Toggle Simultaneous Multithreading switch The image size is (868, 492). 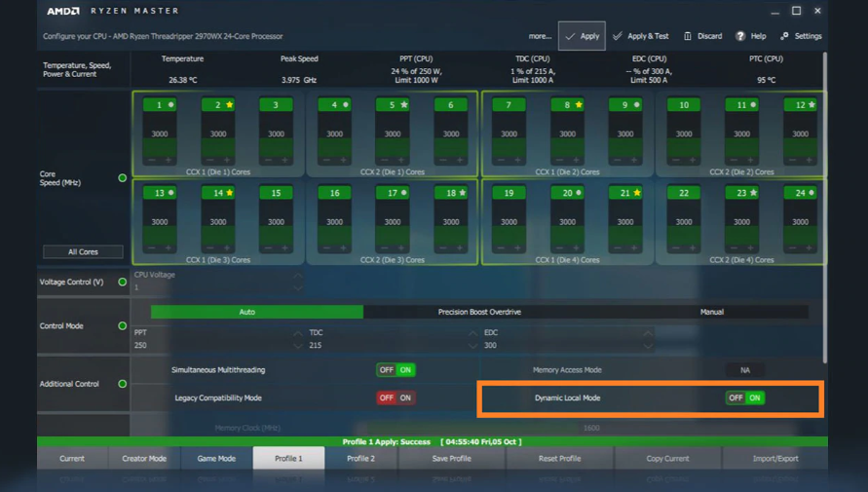point(396,369)
